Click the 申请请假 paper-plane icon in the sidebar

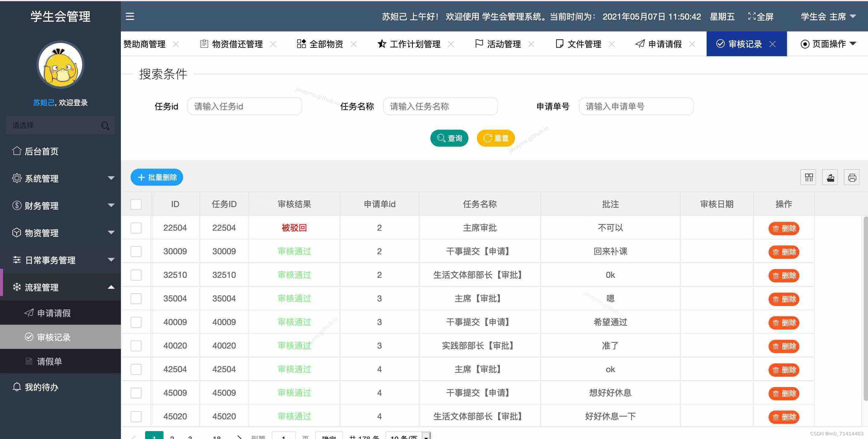tap(29, 313)
